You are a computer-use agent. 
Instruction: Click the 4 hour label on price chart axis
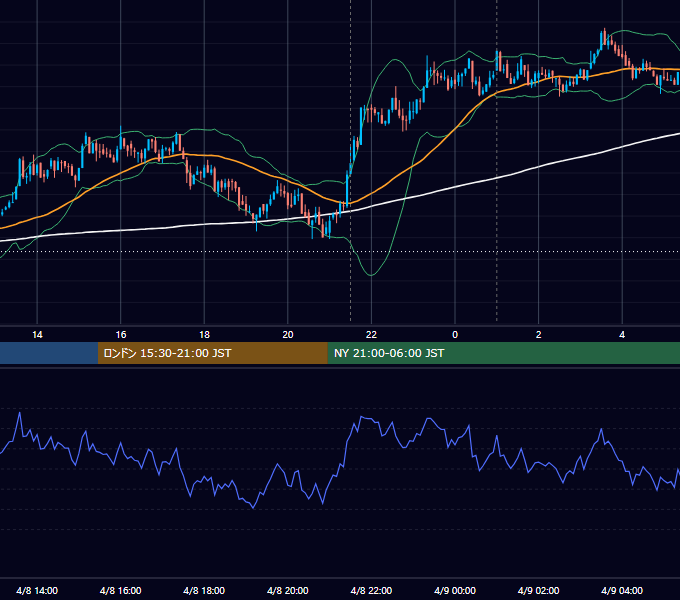tap(622, 335)
